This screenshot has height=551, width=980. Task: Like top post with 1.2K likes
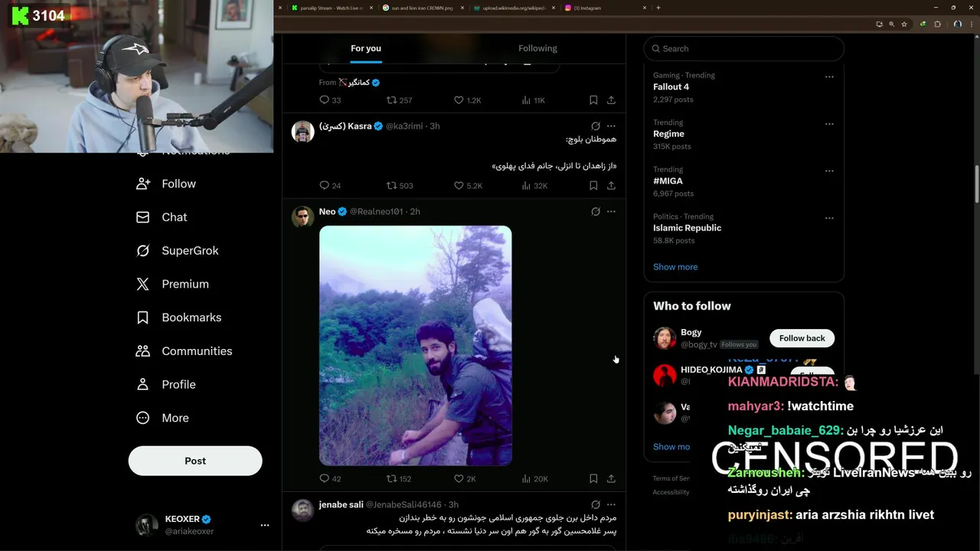click(x=467, y=99)
